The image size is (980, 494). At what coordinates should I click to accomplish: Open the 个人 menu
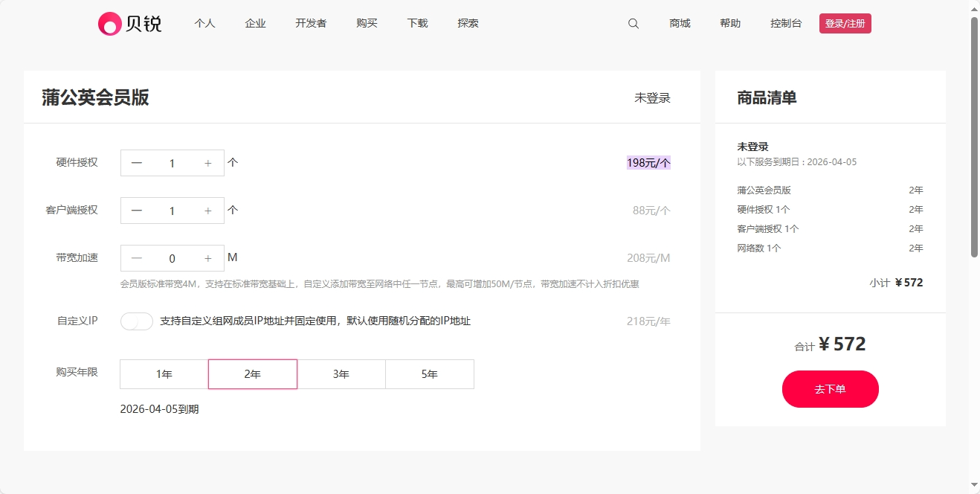[x=204, y=24]
